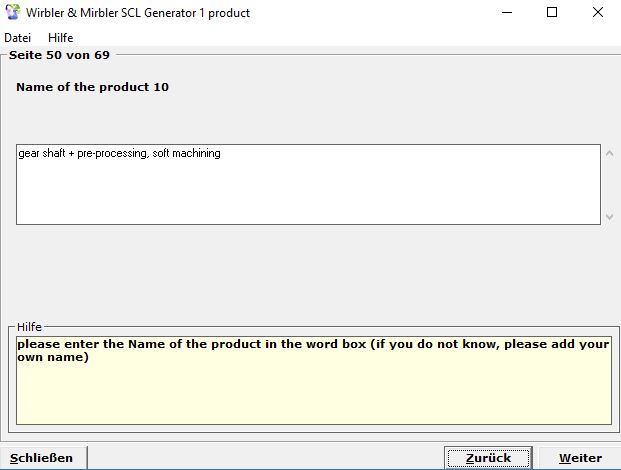This screenshot has width=621, height=470.
Task: Click the scrollbar track beside the product name box
Action: pyautogui.click(x=609, y=185)
